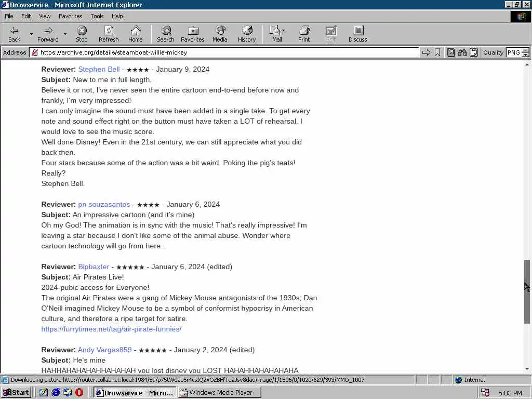
Task: Open the Edit menu
Action: pos(26,16)
